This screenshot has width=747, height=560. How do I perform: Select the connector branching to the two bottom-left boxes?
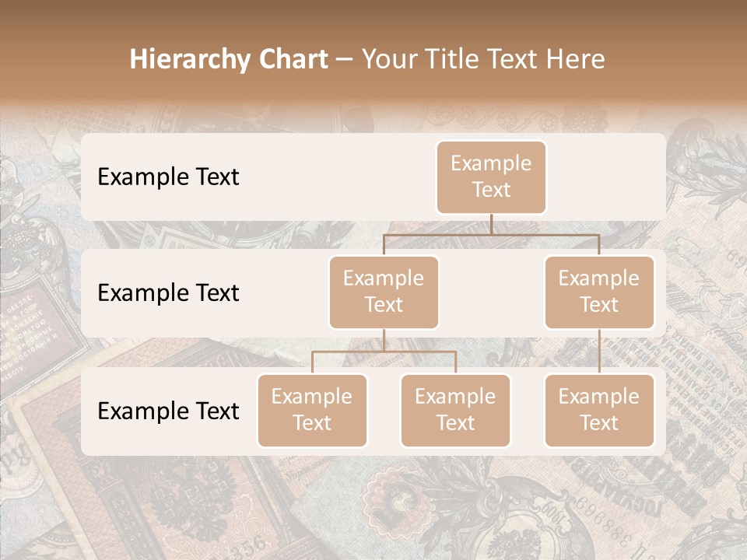click(x=384, y=352)
